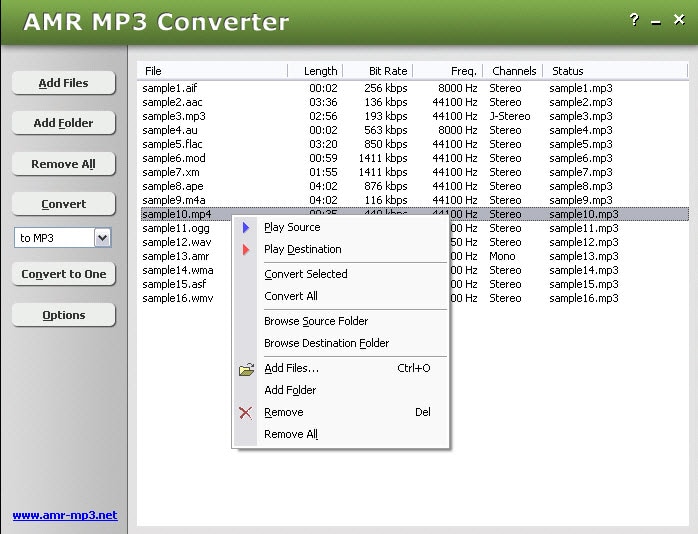The width and height of the screenshot is (698, 534).
Task: Select the sample7.xm file row
Action: tap(414, 172)
